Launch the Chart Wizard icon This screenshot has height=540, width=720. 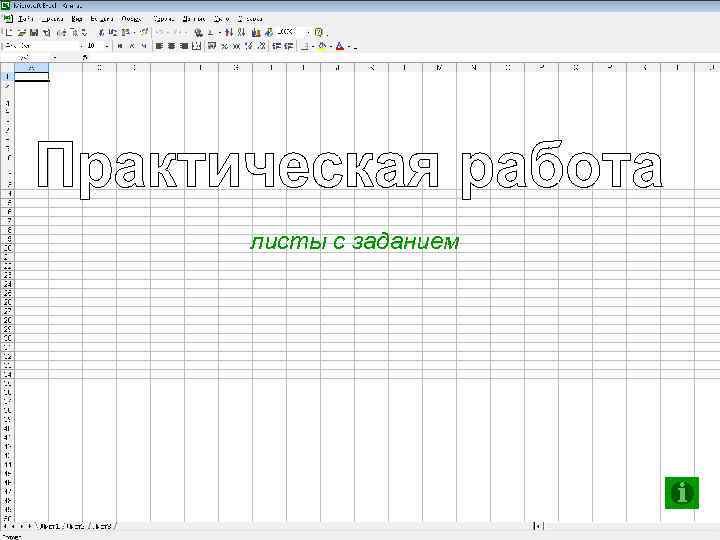(256, 32)
